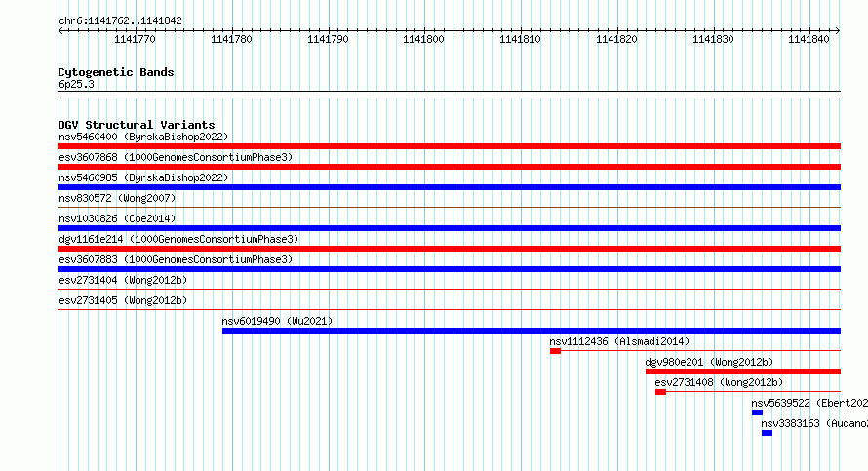Click the right arrow of the ruler
The image size is (868, 471).
(x=838, y=31)
